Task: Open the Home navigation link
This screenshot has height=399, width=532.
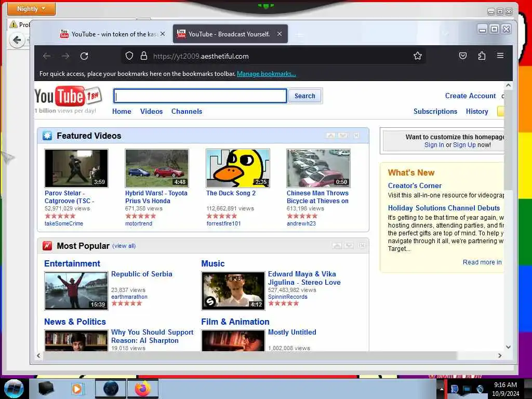Action: (122, 111)
